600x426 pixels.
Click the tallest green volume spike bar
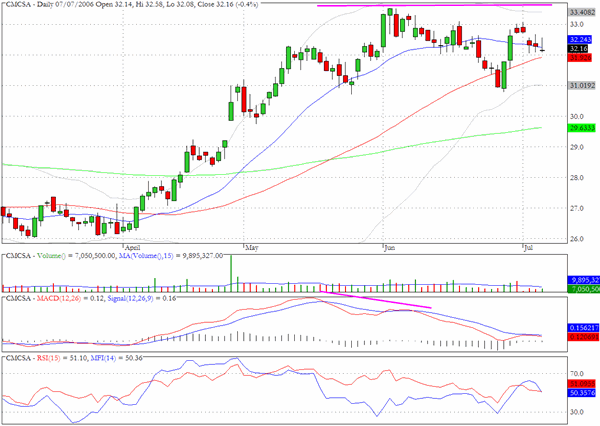tap(231, 273)
